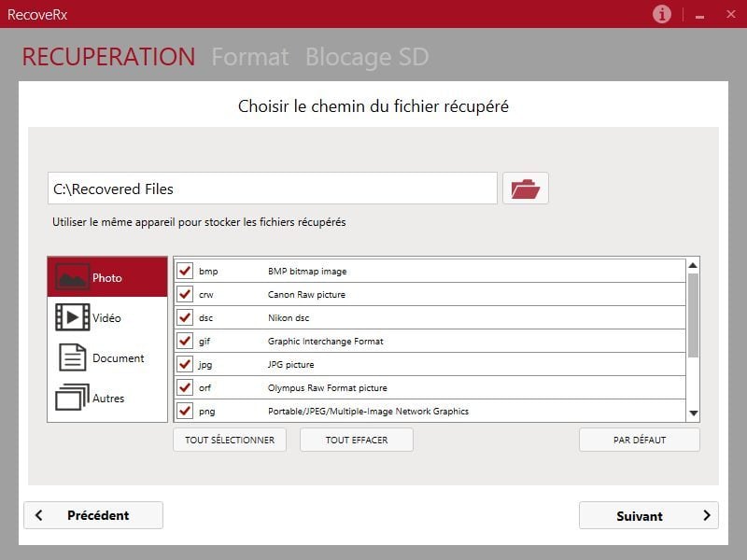747x560 pixels.
Task: Switch to the Format tab
Action: (x=250, y=57)
